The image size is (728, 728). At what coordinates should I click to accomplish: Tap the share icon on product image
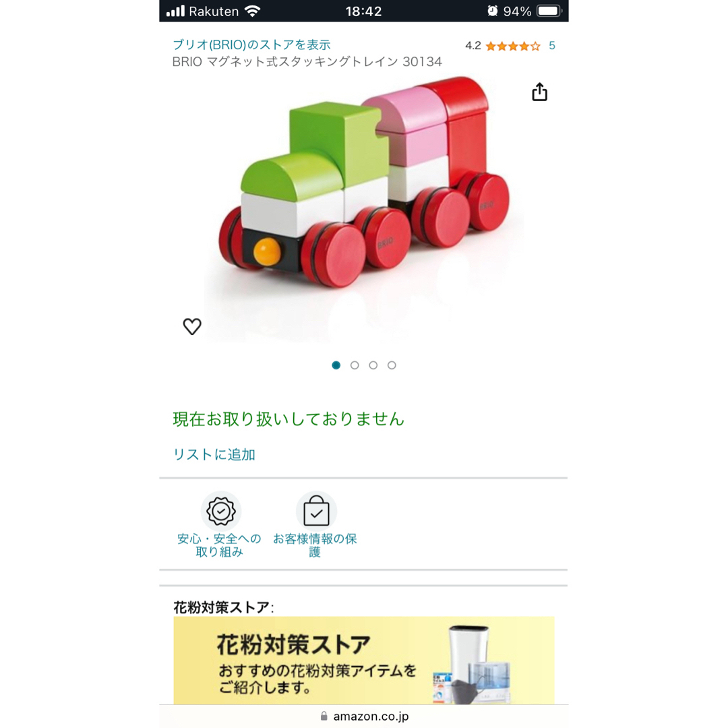point(539,92)
